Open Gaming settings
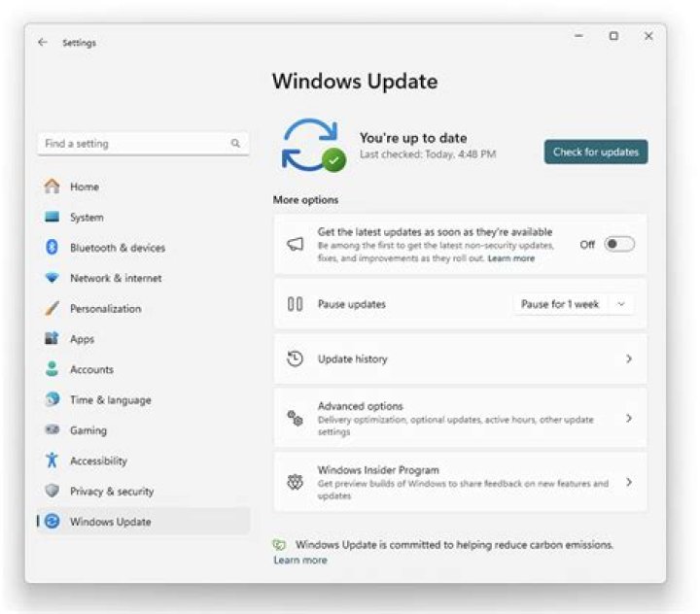Image resolution: width=700 pixels, height=614 pixels. click(143, 430)
